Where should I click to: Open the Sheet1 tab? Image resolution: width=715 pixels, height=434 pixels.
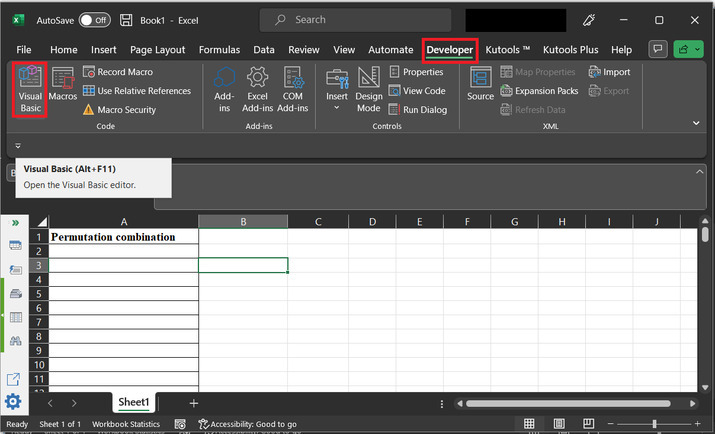[x=134, y=402]
